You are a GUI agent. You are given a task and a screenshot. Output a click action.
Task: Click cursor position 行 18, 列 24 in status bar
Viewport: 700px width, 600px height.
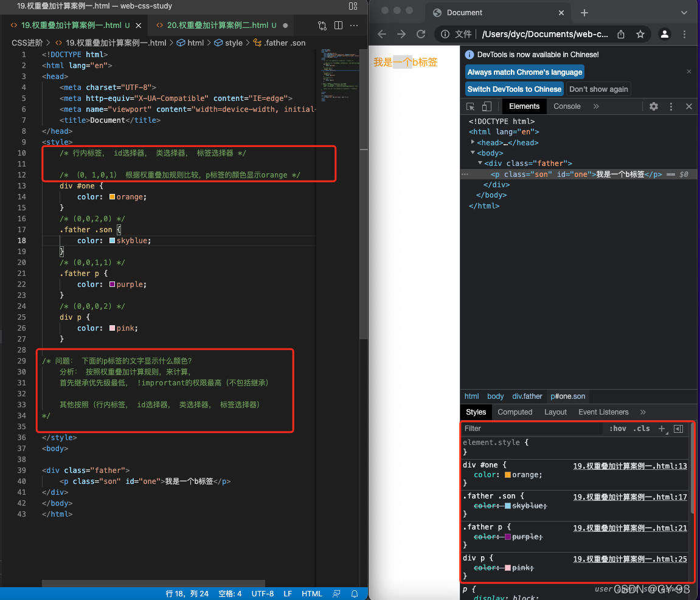click(187, 594)
